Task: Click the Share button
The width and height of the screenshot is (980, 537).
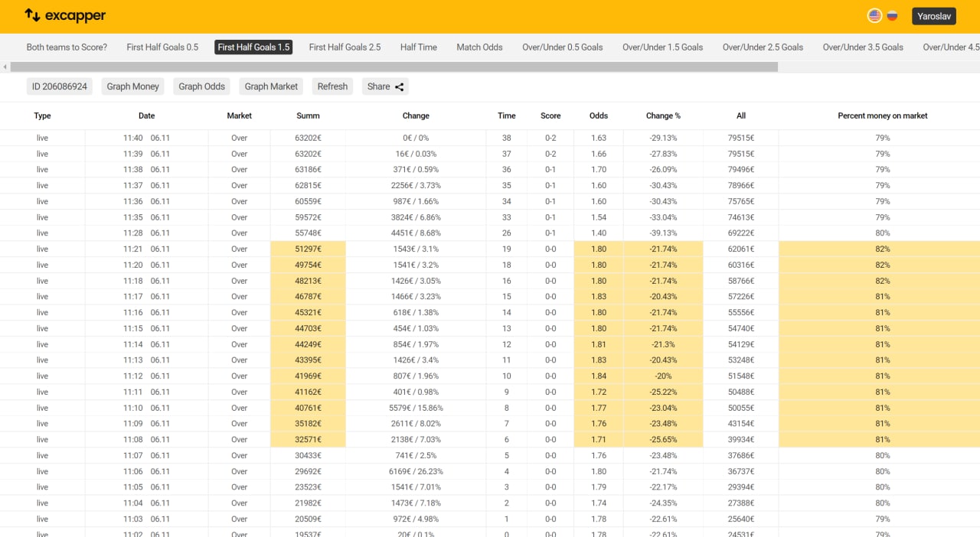Action: 385,86
